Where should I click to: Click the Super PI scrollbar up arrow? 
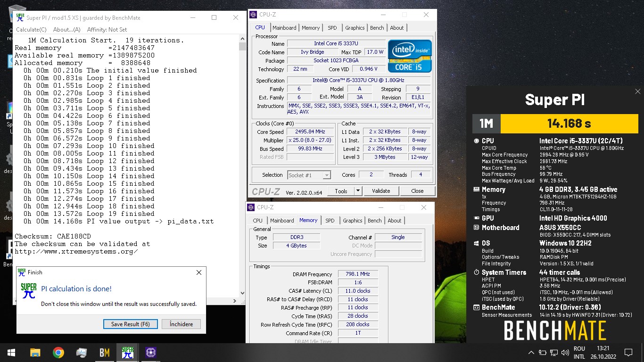tap(242, 39)
